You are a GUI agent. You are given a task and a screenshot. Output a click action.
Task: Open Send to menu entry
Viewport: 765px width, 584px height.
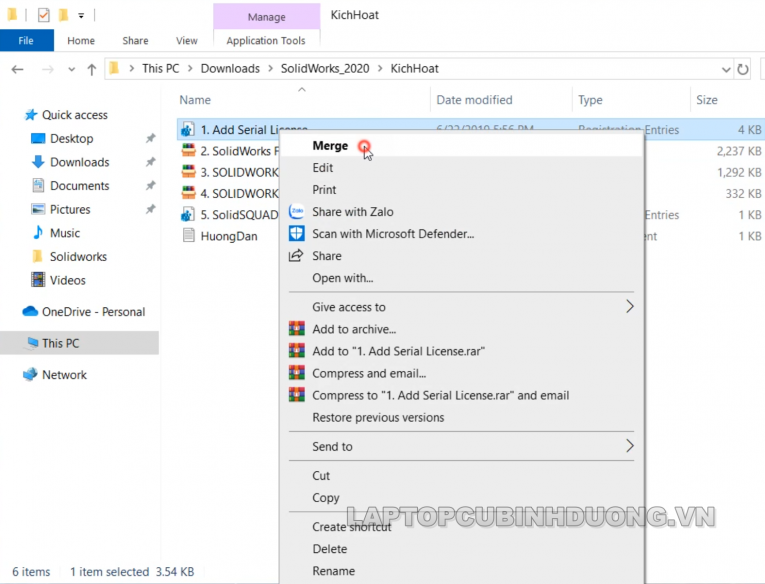click(x=332, y=446)
